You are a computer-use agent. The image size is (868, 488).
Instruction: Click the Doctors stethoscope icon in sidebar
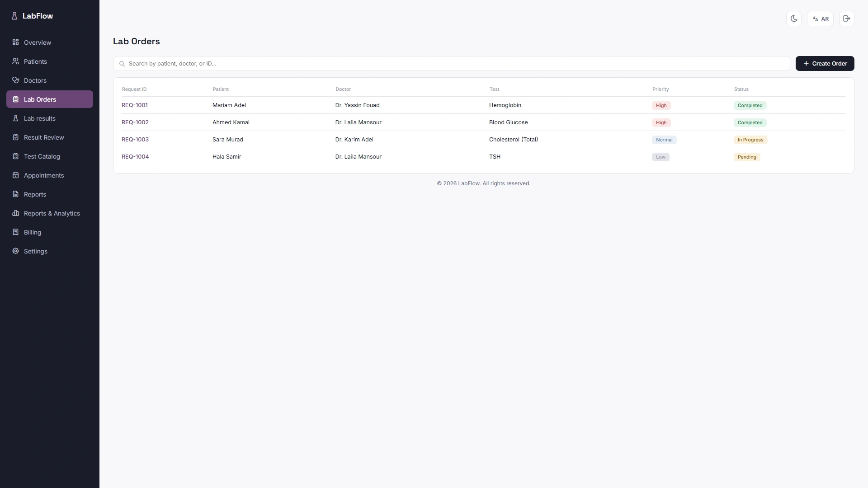15,80
